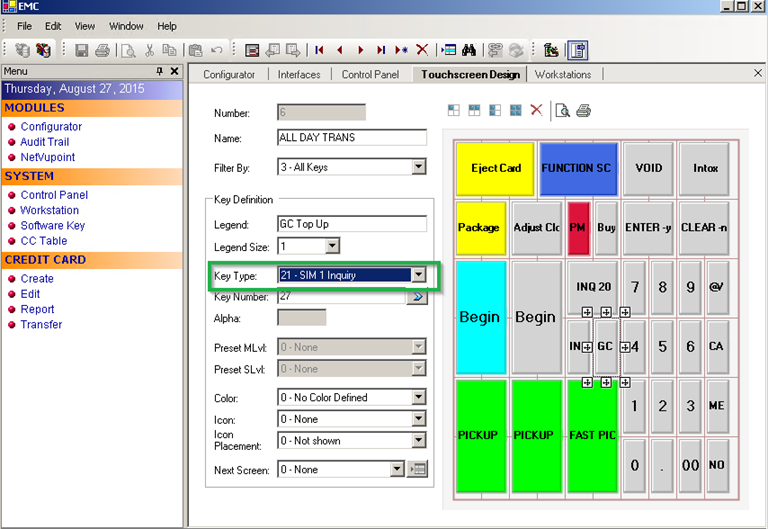This screenshot has height=529, width=768.
Task: Click the save icon in the main toolbar
Action: (81, 50)
